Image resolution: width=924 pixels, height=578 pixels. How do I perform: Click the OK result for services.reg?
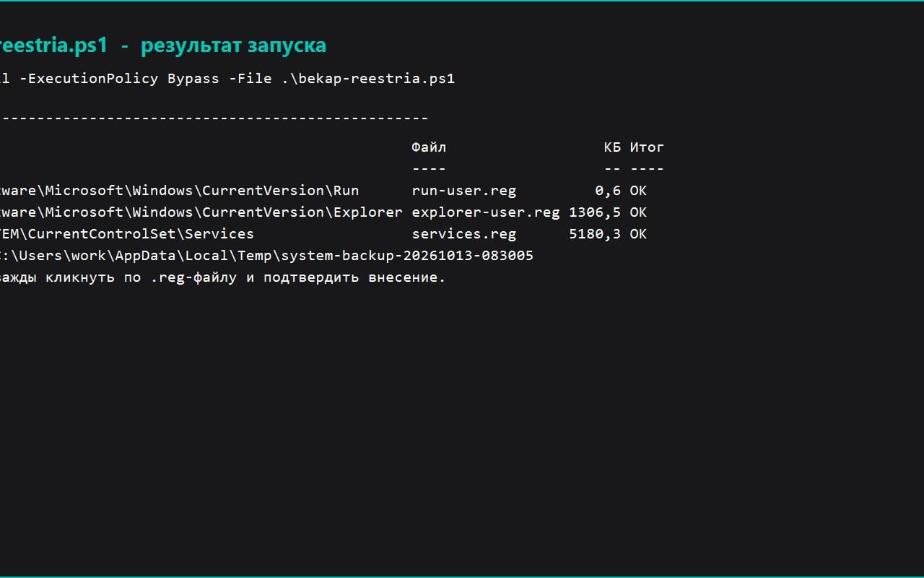click(638, 234)
